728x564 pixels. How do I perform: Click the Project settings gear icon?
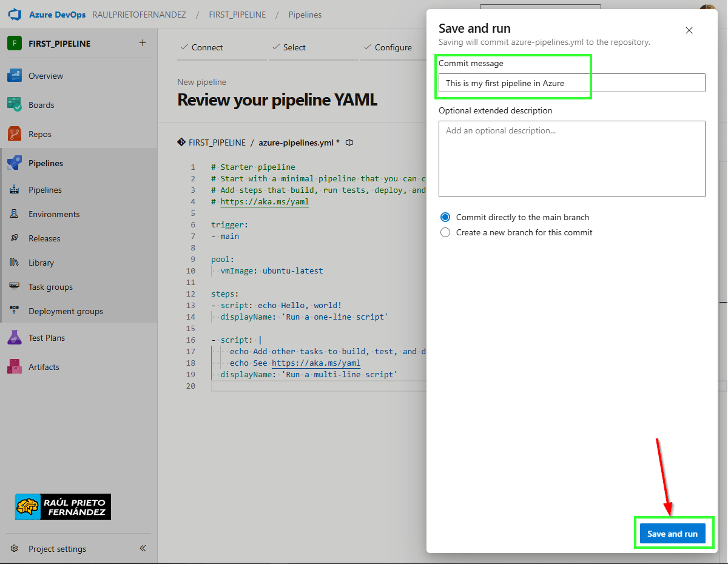15,549
